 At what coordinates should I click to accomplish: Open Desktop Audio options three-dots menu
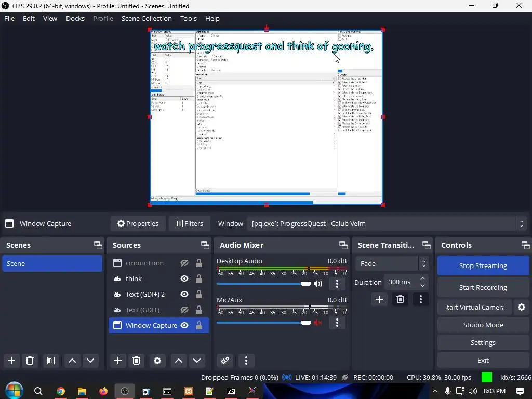click(x=337, y=284)
